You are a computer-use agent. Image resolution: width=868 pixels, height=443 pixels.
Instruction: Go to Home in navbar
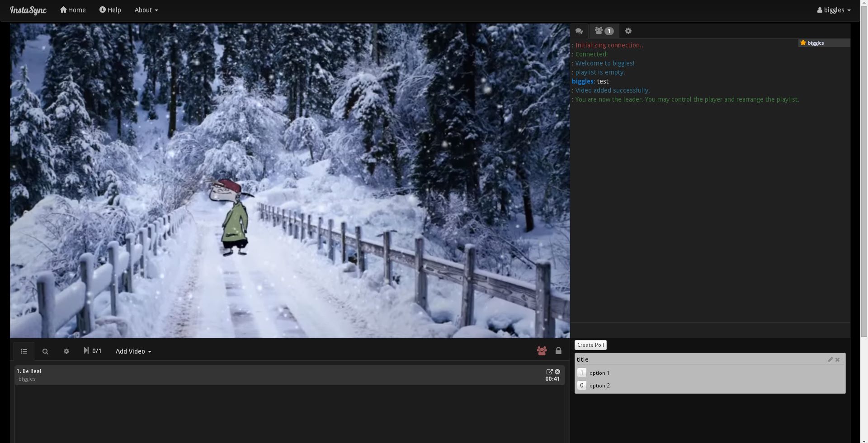click(73, 10)
